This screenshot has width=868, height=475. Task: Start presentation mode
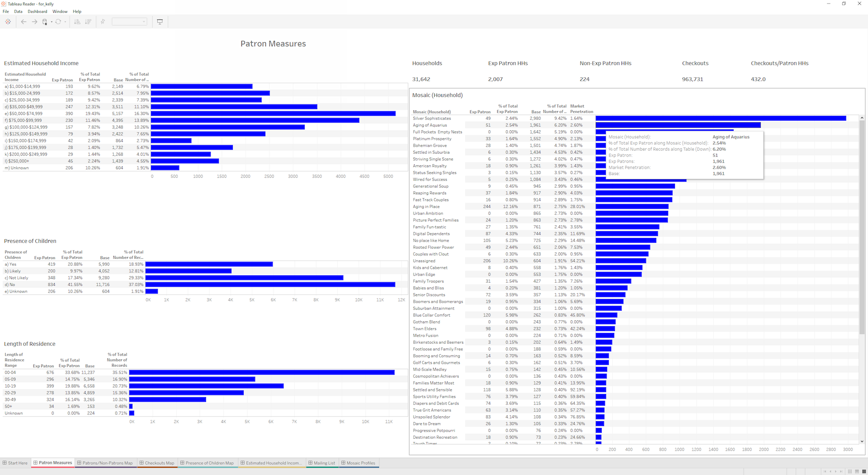coord(160,22)
